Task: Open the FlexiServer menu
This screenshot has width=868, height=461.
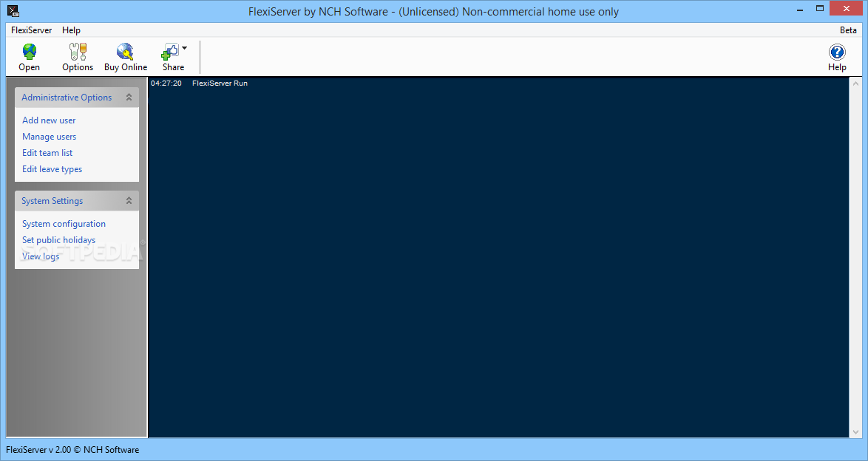Action: point(32,30)
